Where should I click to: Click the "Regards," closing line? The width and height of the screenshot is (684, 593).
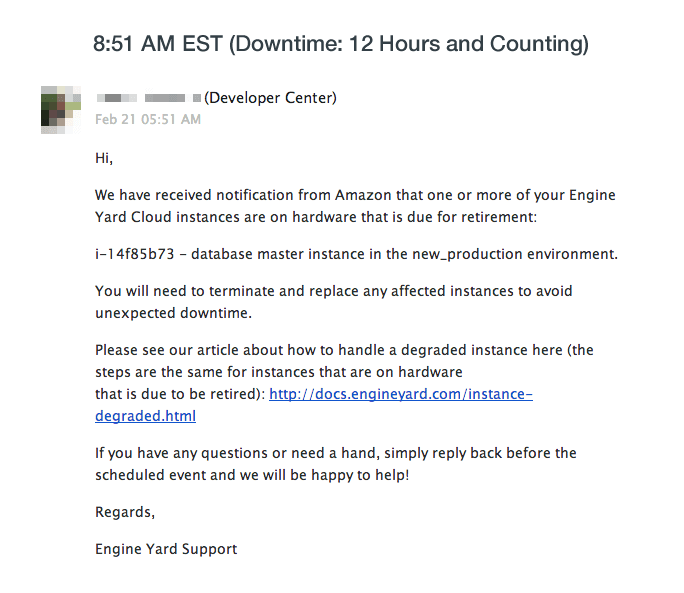coord(125,512)
